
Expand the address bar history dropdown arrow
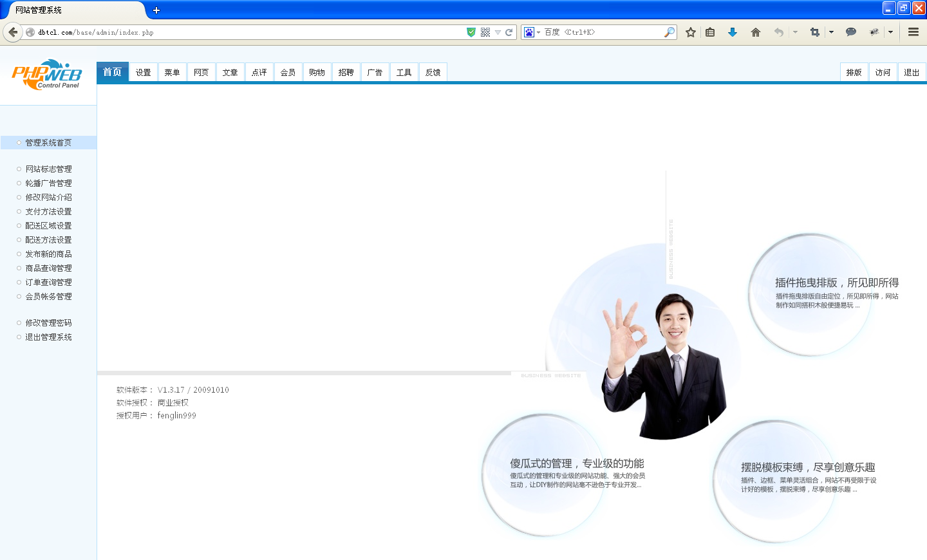498,32
